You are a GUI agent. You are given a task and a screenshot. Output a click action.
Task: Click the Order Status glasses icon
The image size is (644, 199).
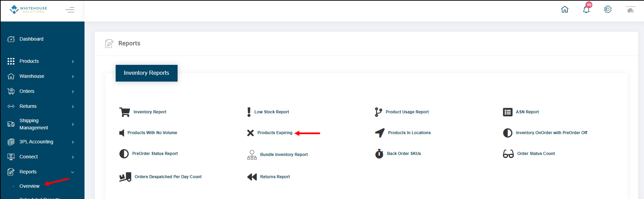pyautogui.click(x=508, y=154)
